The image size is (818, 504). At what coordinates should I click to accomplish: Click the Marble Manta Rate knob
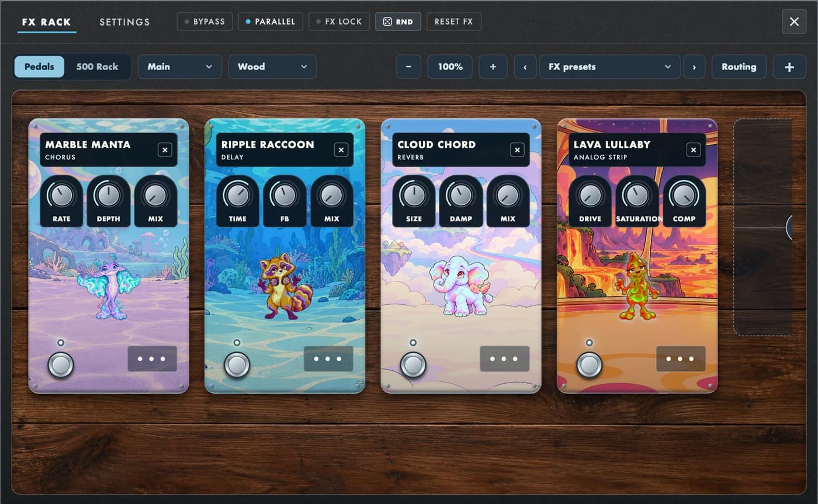click(61, 195)
